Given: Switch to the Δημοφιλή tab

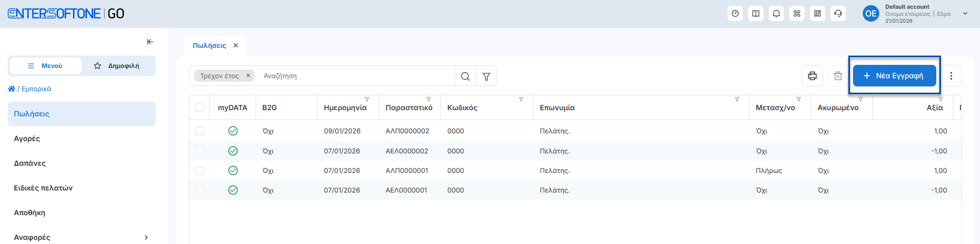Looking at the screenshot, I should click(x=117, y=66).
